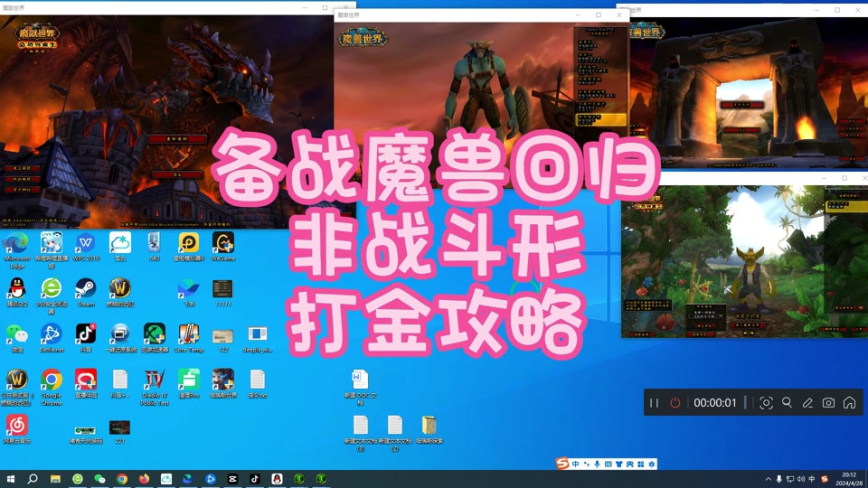Switch to Firefox in the taskbar
Image resolution: width=868 pixels, height=488 pixels.
pyautogui.click(x=144, y=479)
